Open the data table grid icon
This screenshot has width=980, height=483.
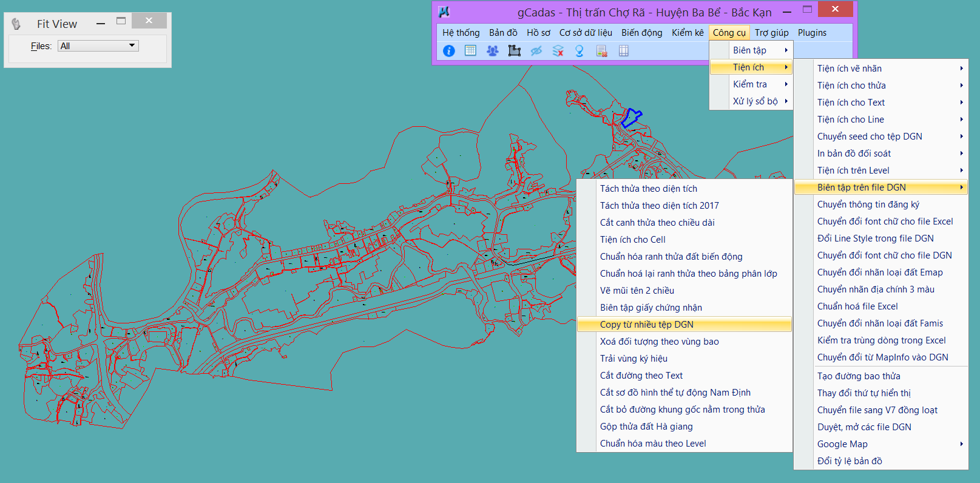pyautogui.click(x=470, y=51)
